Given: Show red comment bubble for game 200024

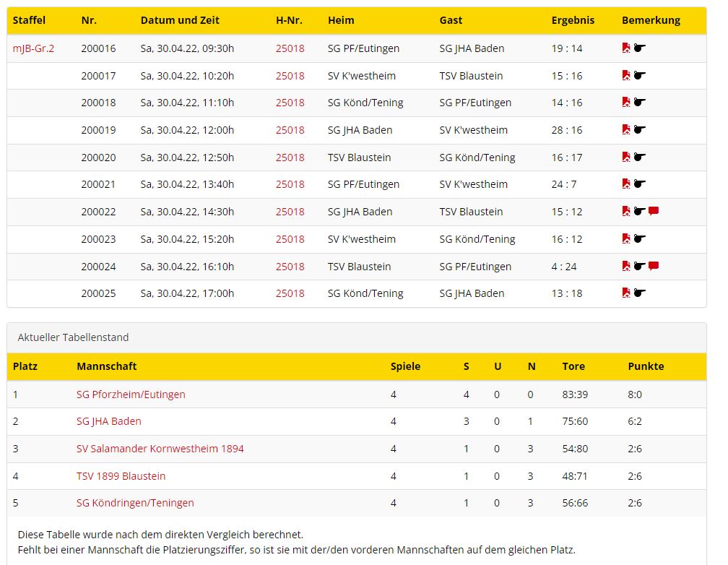Looking at the screenshot, I should (654, 266).
